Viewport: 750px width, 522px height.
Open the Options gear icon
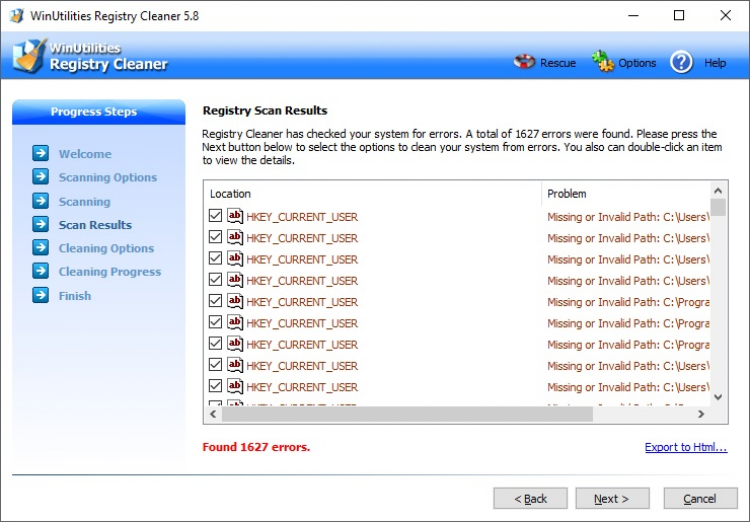[x=603, y=62]
